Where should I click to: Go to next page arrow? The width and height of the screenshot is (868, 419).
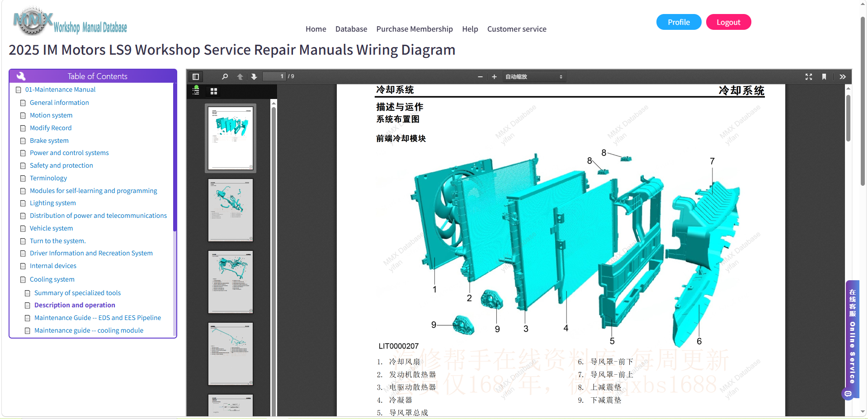click(254, 77)
